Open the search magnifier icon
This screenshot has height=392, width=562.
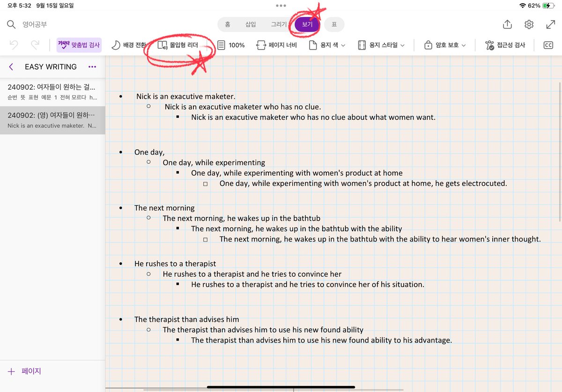click(11, 24)
